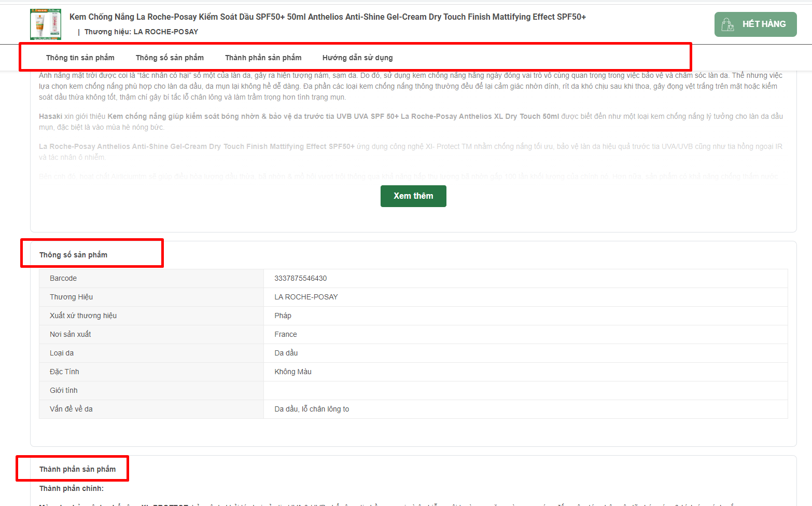Click the Vấn đề về da label
Screen dimensions: 812x506
tap(72, 409)
